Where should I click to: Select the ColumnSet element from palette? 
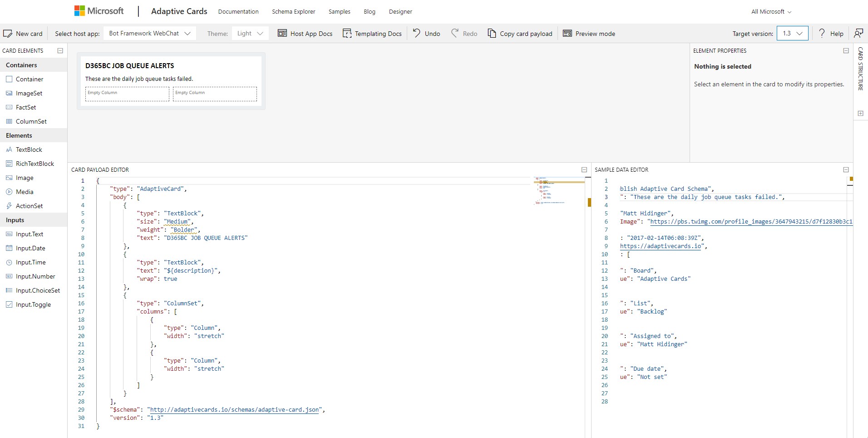pos(31,121)
